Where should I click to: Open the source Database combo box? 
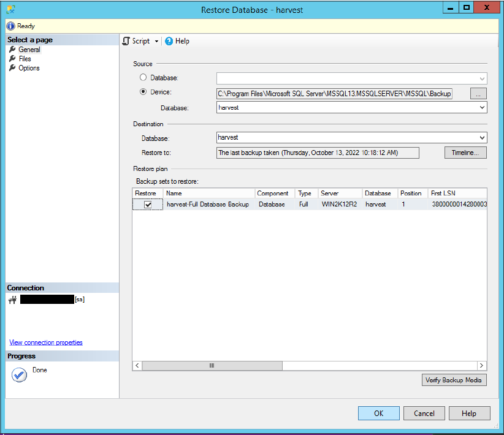tap(352, 78)
